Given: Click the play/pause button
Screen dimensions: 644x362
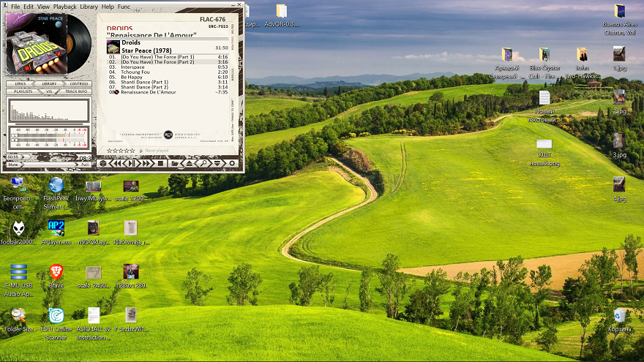Looking at the screenshot, I should pos(132,163).
